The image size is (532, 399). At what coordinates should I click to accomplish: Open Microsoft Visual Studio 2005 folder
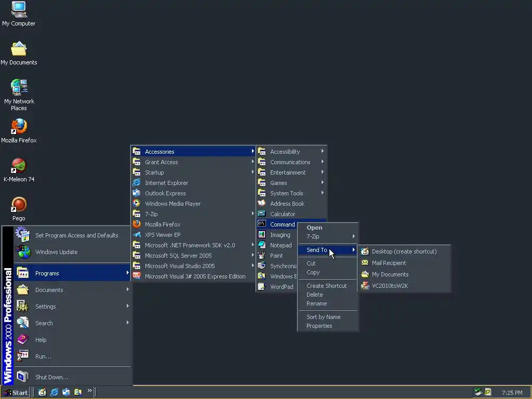click(x=193, y=265)
